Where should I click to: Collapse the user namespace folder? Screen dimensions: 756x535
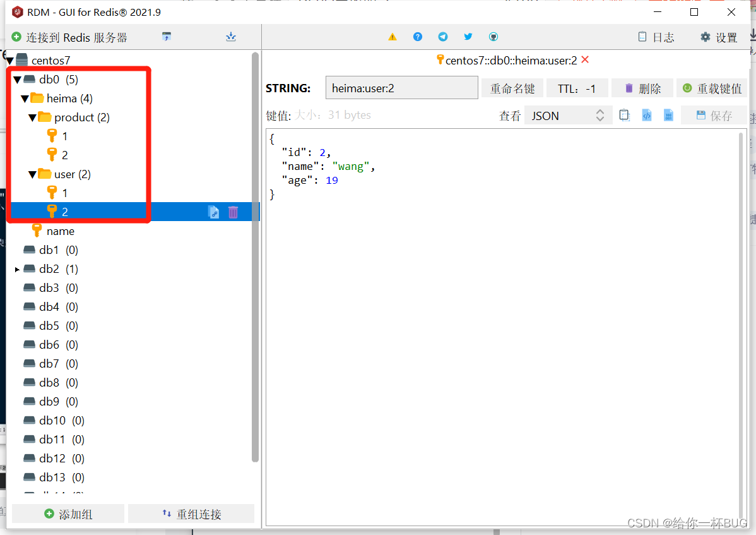pyautogui.click(x=33, y=174)
